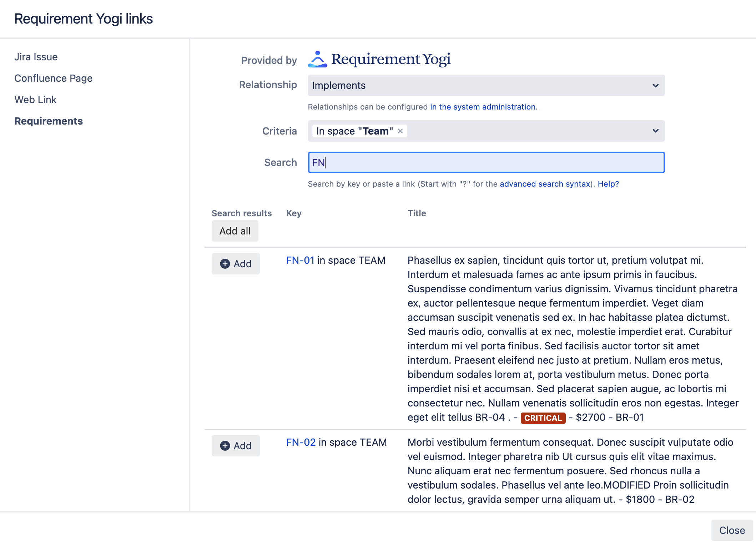The height and width of the screenshot is (546, 756).
Task: Click the Requirement Yogi logo icon
Action: point(317,59)
